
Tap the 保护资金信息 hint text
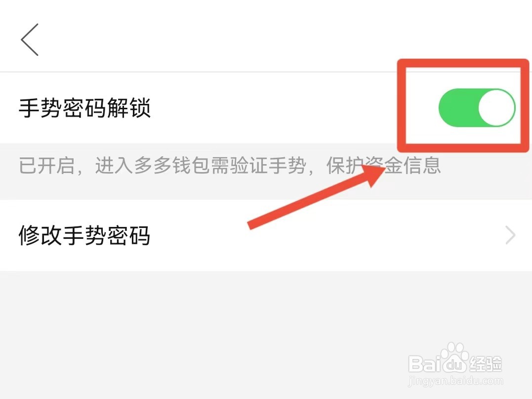point(383,166)
